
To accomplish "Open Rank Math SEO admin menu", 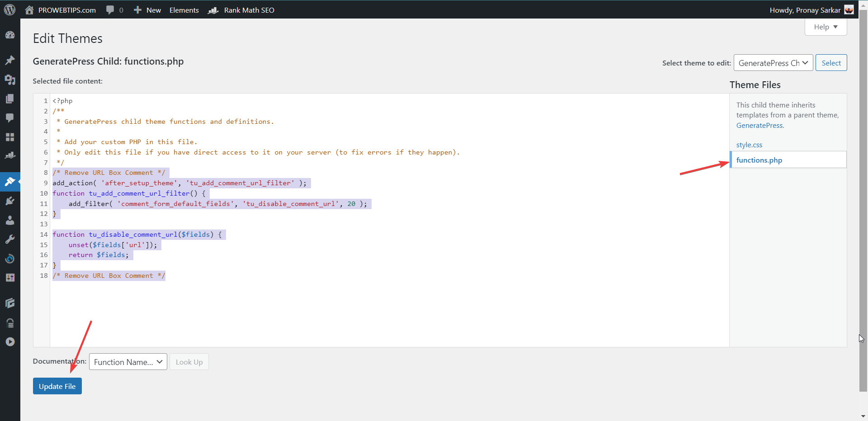I will point(241,10).
